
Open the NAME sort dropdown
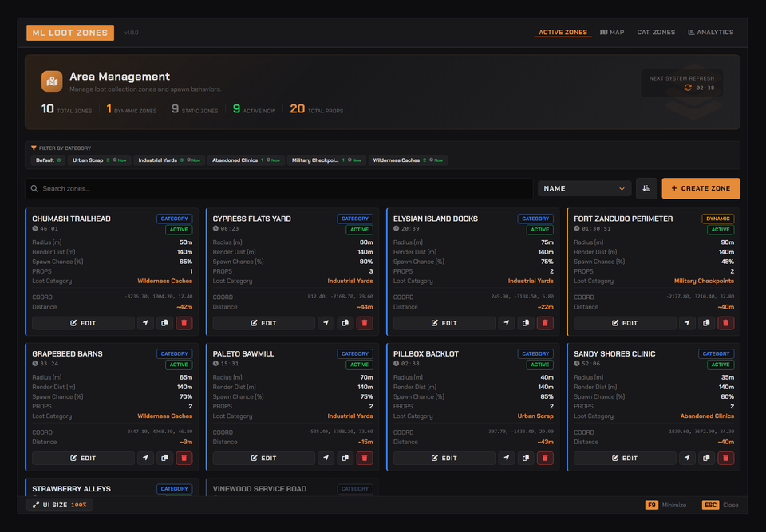584,188
